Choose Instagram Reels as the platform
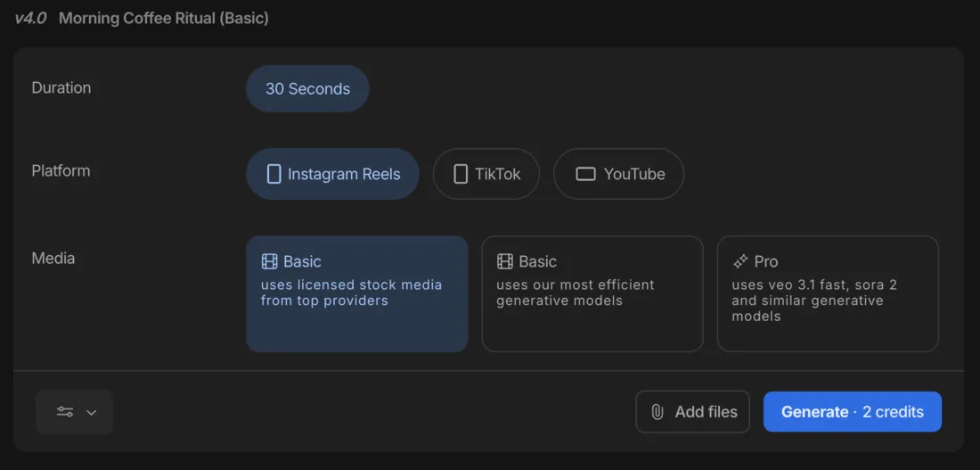Viewport: 980px width, 470px height. coord(332,174)
